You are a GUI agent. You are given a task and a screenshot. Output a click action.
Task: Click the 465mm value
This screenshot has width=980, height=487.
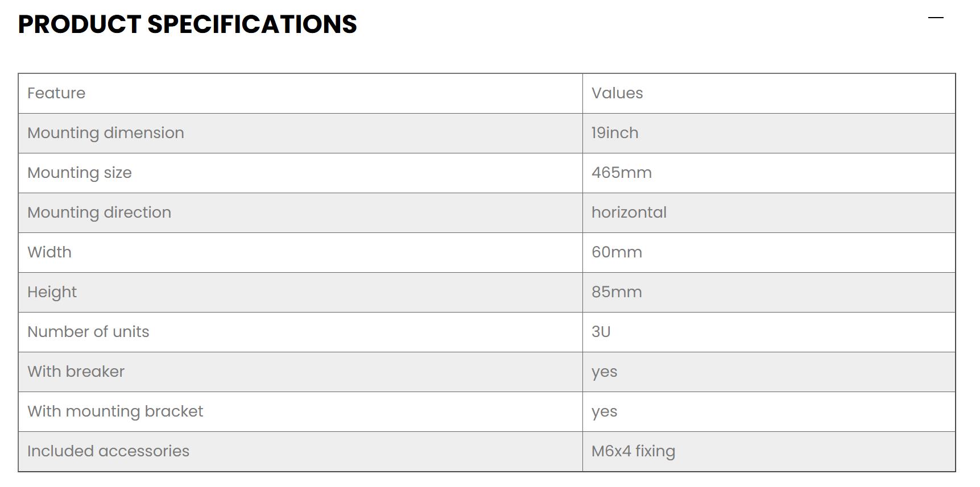coord(622,173)
